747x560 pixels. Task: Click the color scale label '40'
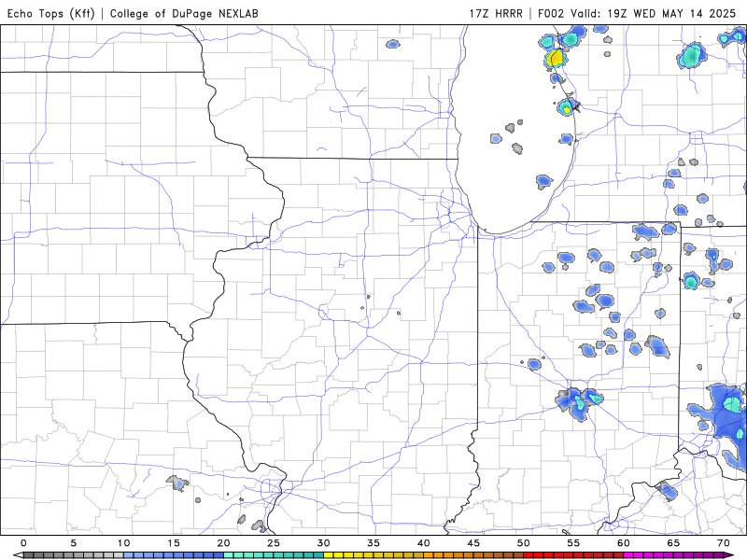pyautogui.click(x=424, y=543)
